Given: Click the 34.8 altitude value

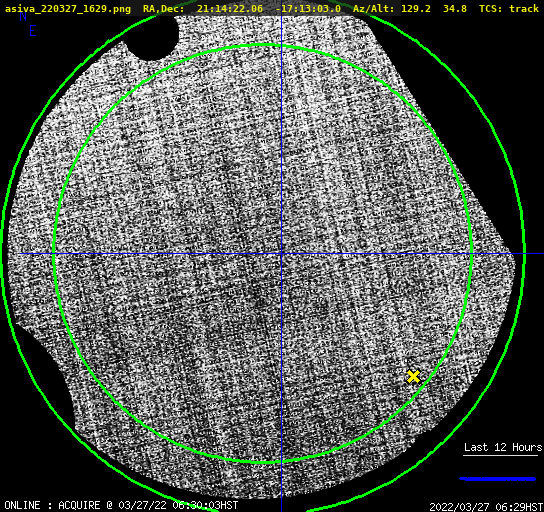Looking at the screenshot, I should [455, 9].
